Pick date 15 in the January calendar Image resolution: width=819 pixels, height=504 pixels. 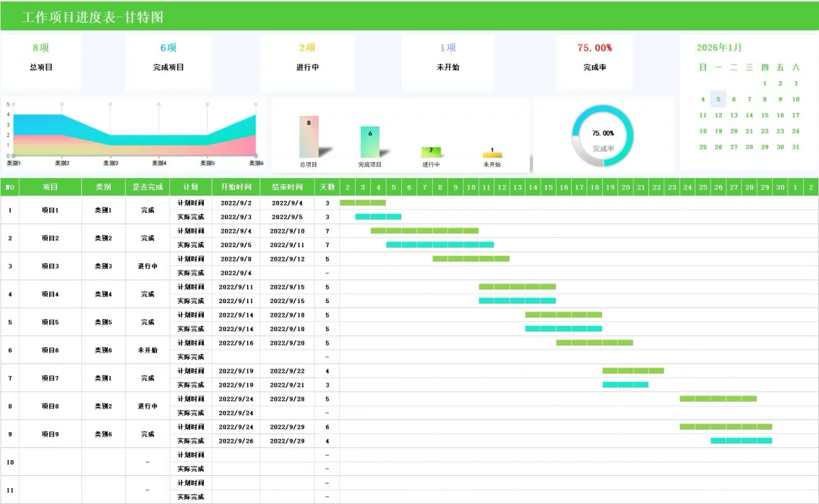(764, 115)
